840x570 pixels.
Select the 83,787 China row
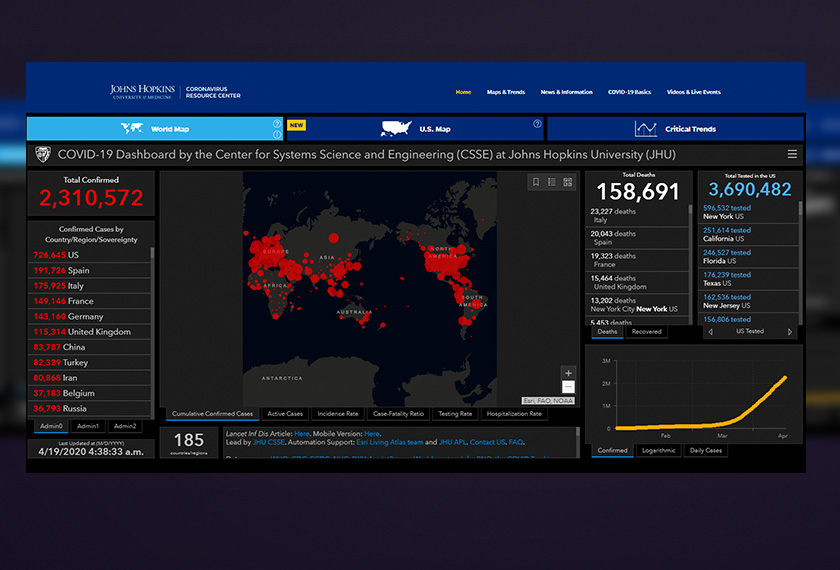point(89,347)
